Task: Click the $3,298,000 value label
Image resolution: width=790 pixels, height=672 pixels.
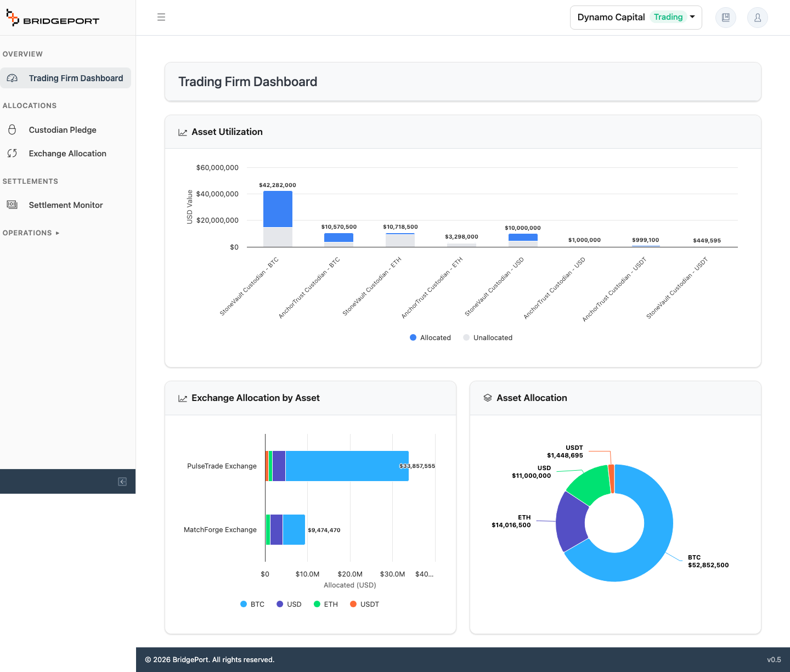Action: 461,237
